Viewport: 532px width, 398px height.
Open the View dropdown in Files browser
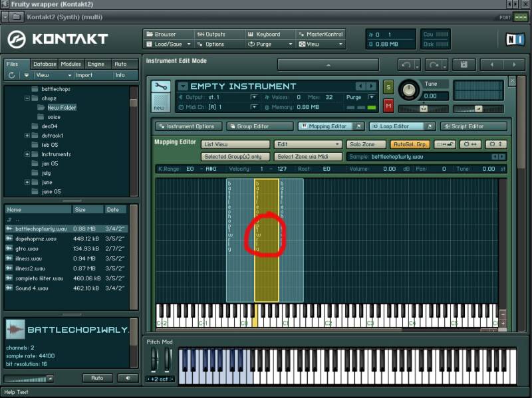[x=54, y=75]
